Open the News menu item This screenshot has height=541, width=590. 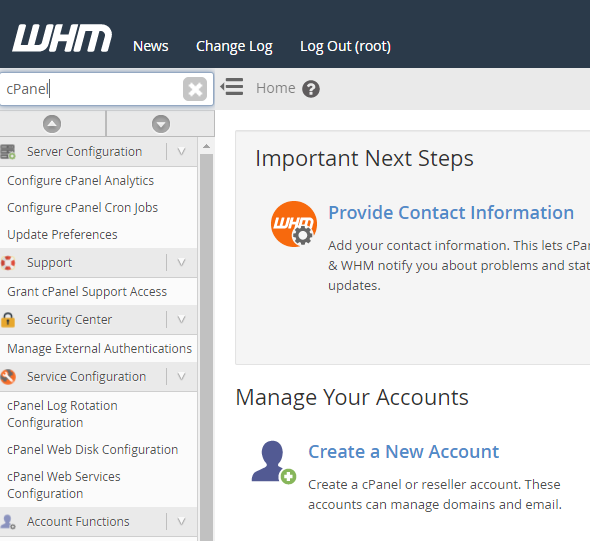(151, 46)
